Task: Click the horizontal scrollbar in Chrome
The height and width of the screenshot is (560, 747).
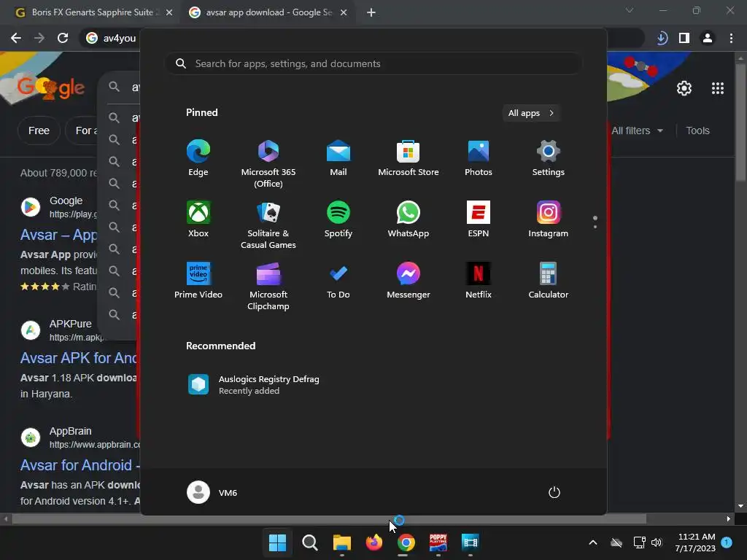Action: (x=329, y=518)
